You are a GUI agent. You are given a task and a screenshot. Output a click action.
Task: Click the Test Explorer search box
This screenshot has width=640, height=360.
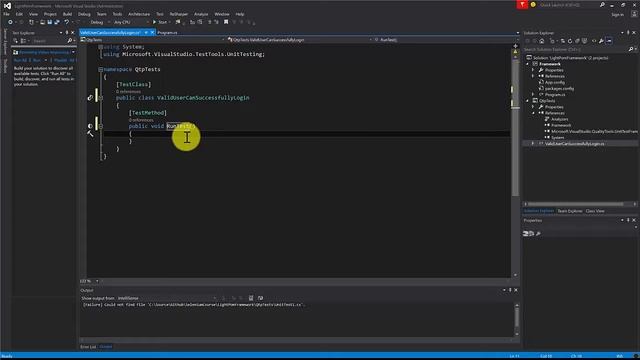[49, 41]
